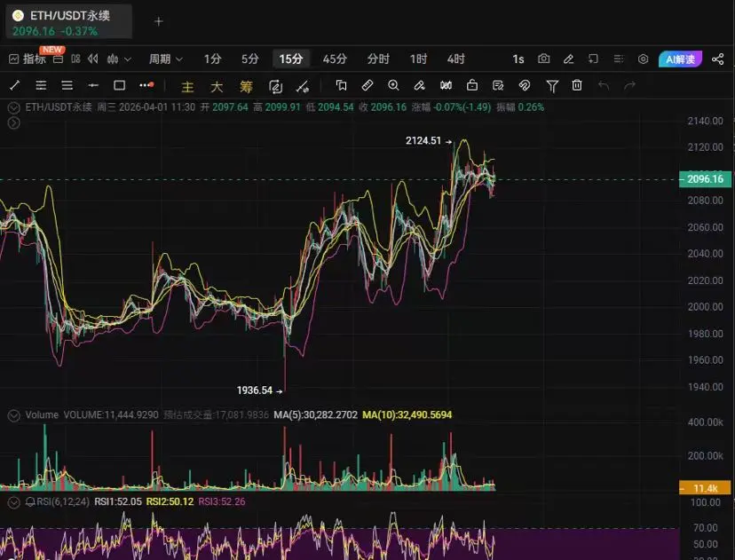The image size is (735, 560).
Task: Select the ETH/USDT永续 chart tab
Action: tap(69, 21)
